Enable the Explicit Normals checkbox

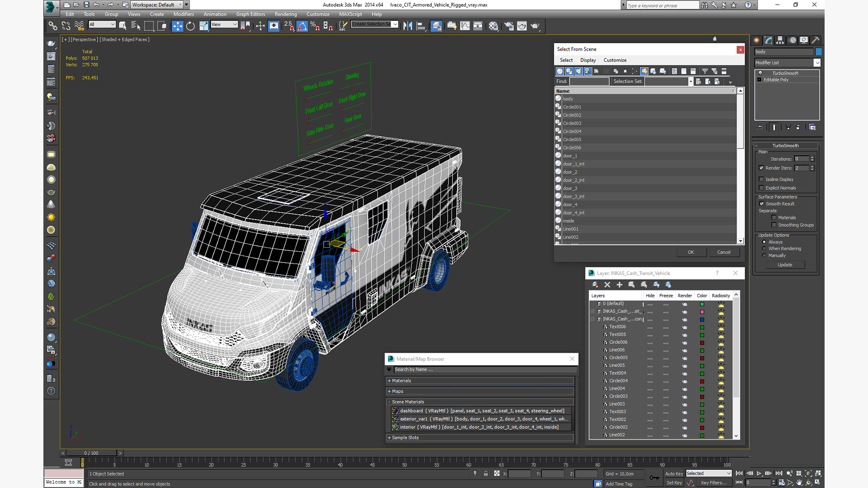tap(761, 188)
